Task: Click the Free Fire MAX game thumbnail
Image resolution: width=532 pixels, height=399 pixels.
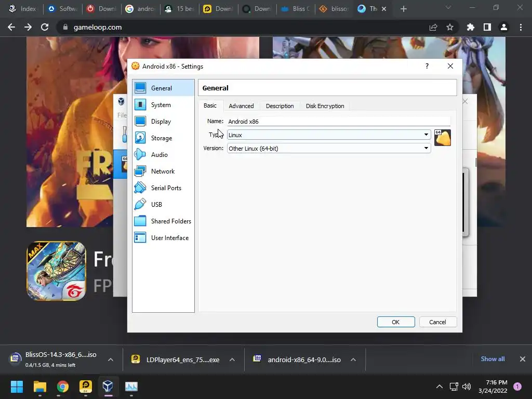Action: coord(56,271)
